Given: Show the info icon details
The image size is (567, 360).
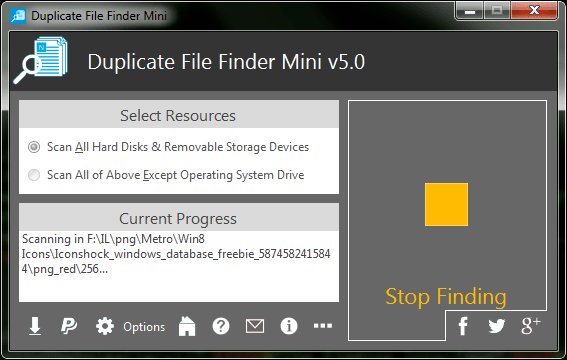Looking at the screenshot, I should pyautogui.click(x=289, y=326).
